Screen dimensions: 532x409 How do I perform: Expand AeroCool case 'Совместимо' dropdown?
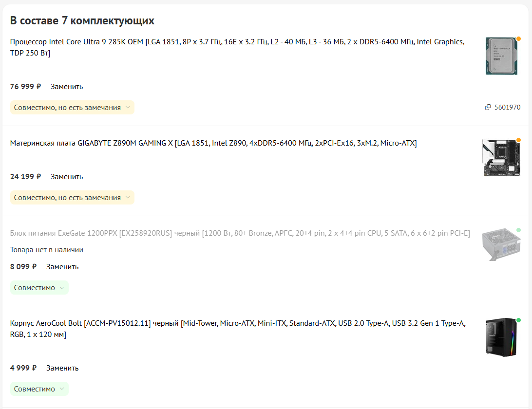[39, 389]
